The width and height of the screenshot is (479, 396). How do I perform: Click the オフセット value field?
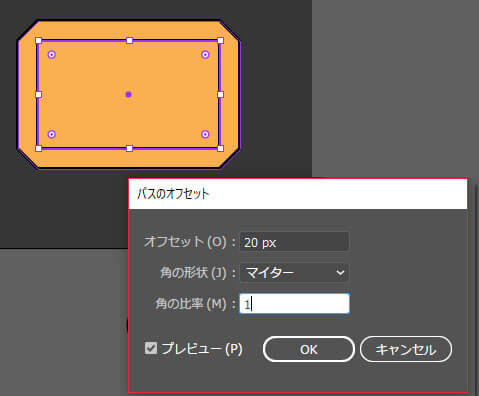click(294, 242)
